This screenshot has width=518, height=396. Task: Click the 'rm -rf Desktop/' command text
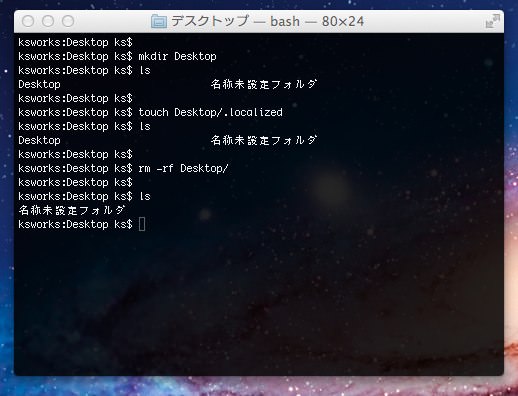click(183, 168)
